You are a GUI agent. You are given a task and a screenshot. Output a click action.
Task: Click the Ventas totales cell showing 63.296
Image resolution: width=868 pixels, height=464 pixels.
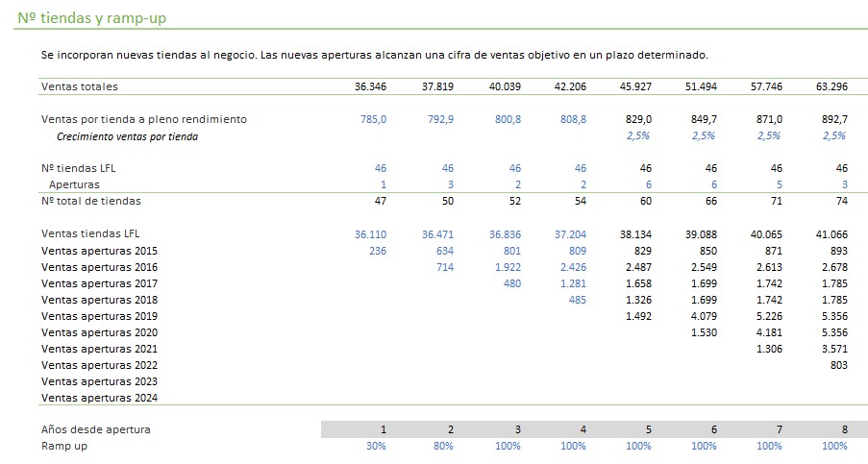click(831, 86)
